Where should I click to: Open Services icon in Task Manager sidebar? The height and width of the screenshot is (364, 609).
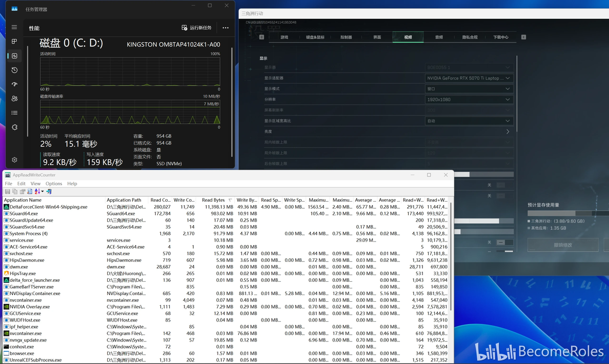click(x=14, y=127)
